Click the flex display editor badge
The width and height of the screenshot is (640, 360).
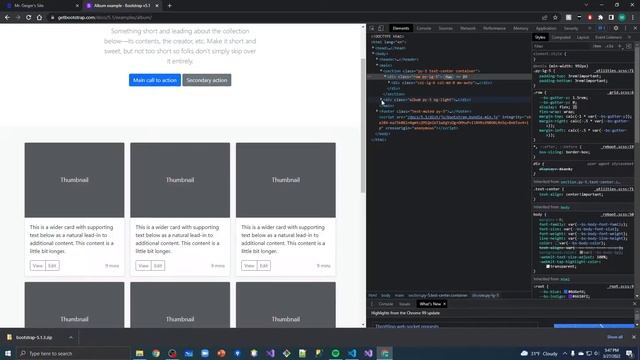575,107
